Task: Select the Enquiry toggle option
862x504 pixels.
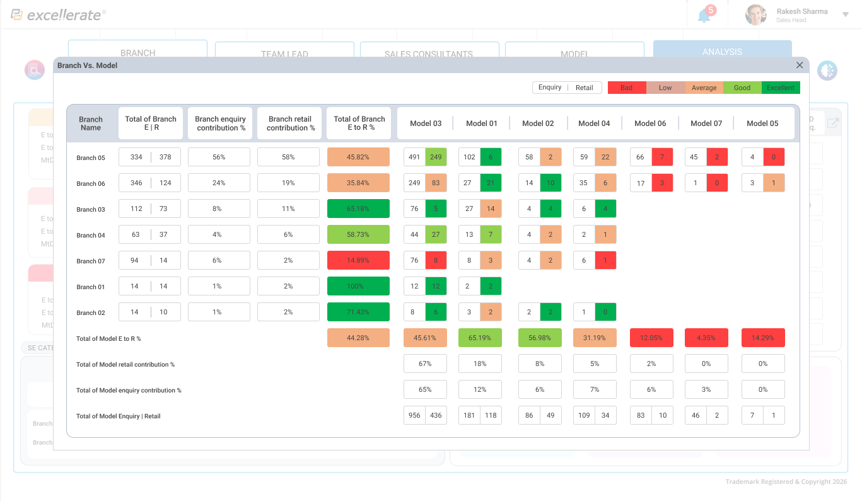Action: (x=550, y=88)
